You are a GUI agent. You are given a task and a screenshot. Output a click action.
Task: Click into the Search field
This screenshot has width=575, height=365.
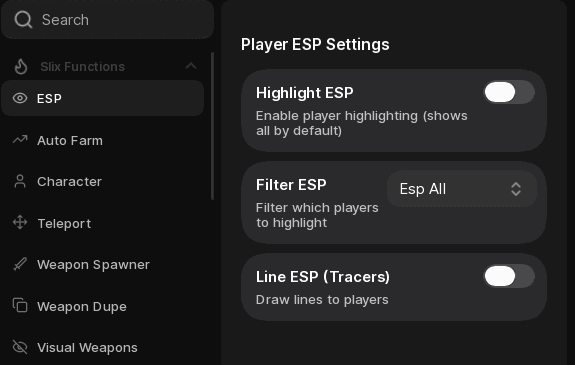(108, 19)
